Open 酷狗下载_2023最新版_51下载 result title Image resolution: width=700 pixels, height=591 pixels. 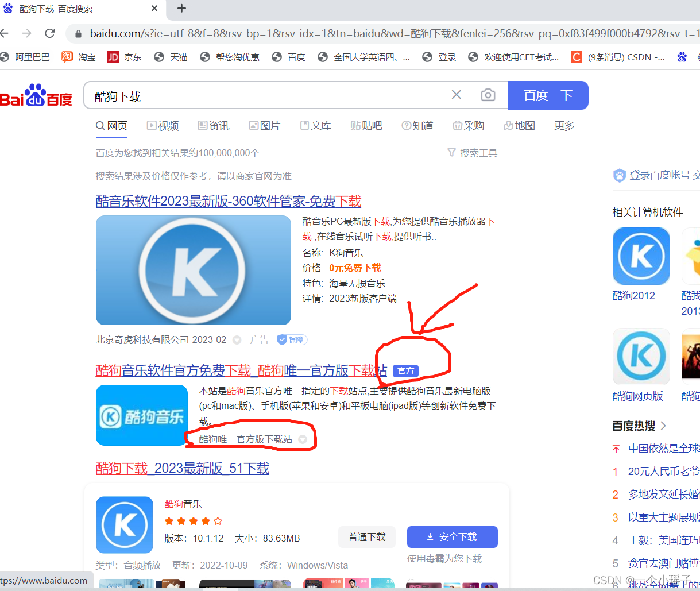[183, 468]
